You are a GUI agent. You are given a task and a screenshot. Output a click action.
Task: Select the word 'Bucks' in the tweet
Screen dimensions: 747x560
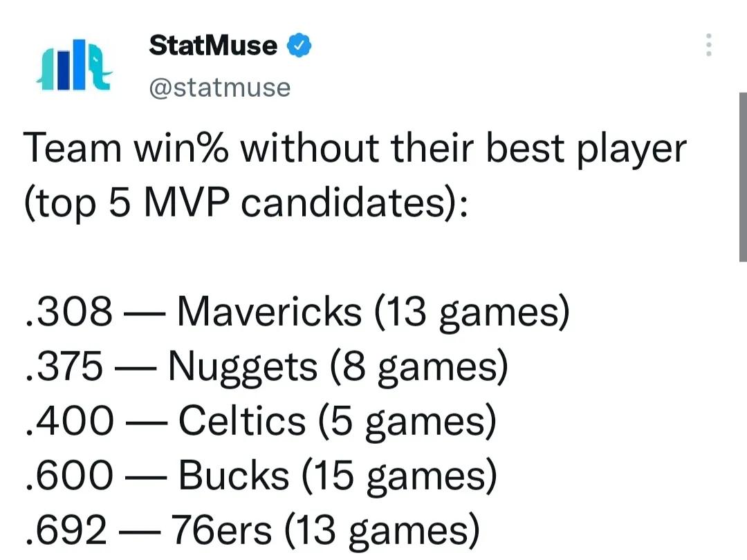234,475
